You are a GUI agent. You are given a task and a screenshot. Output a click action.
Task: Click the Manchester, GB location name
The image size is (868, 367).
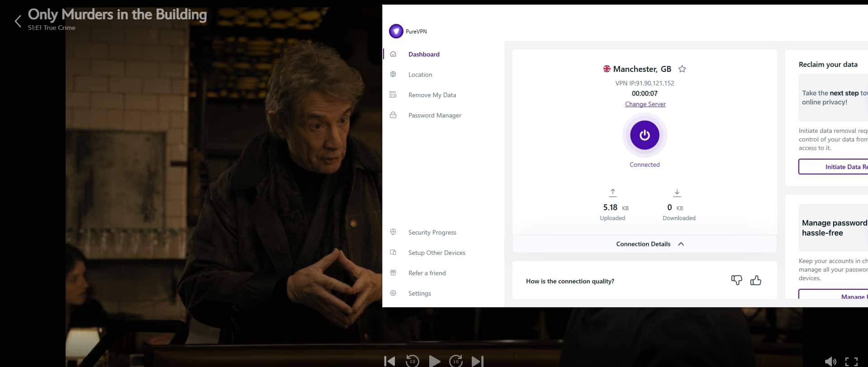[642, 69]
